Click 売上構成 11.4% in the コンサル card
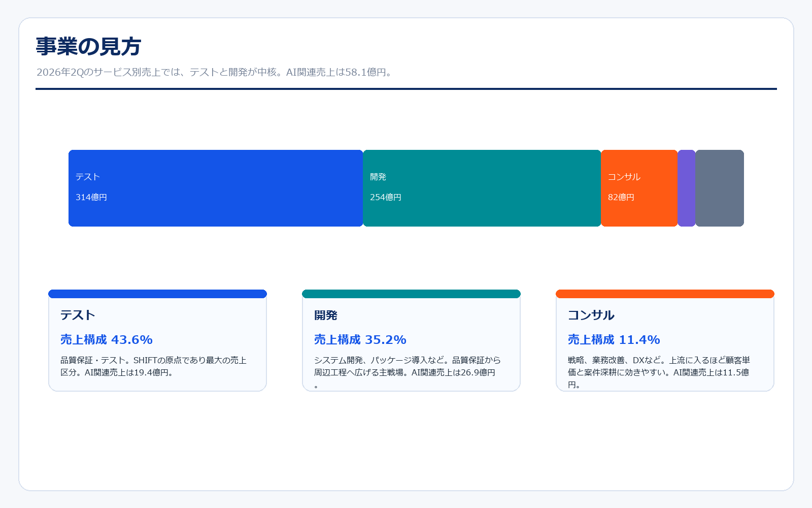This screenshot has width=812, height=508. (614, 339)
